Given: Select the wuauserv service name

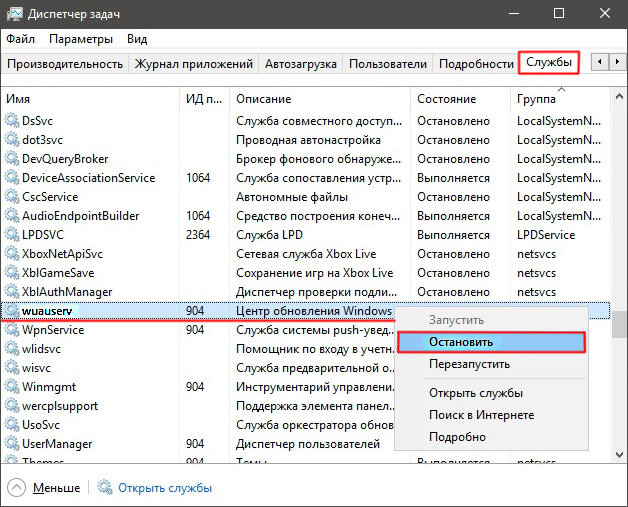Looking at the screenshot, I should point(47,311).
